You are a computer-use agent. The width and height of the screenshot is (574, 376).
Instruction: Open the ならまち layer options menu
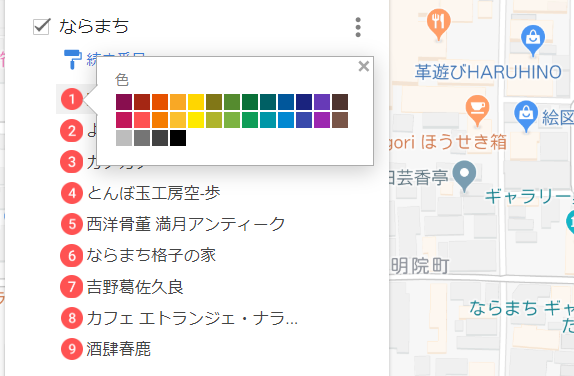[x=358, y=27]
